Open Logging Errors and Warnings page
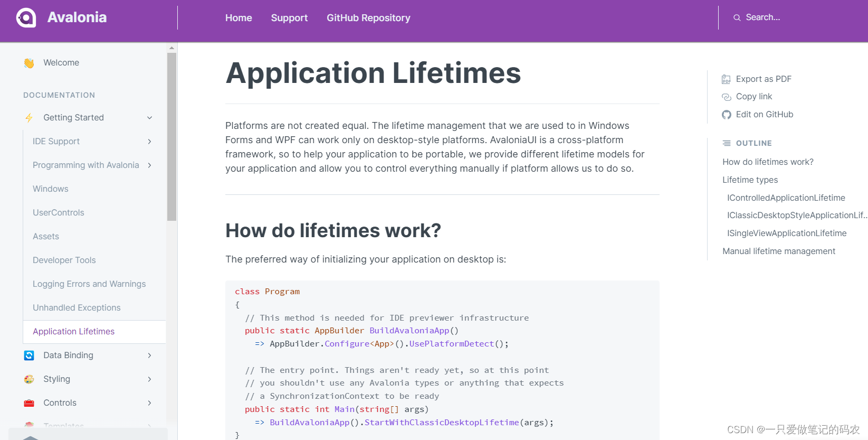The image size is (868, 440). tap(89, 284)
